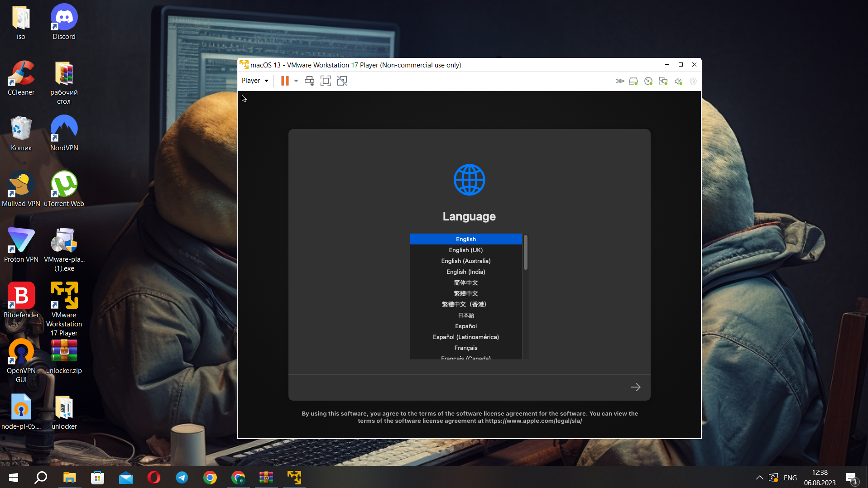This screenshot has width=868, height=488.
Task: Click the double-chevron devices expander in VMware toolbar
Action: tap(619, 81)
